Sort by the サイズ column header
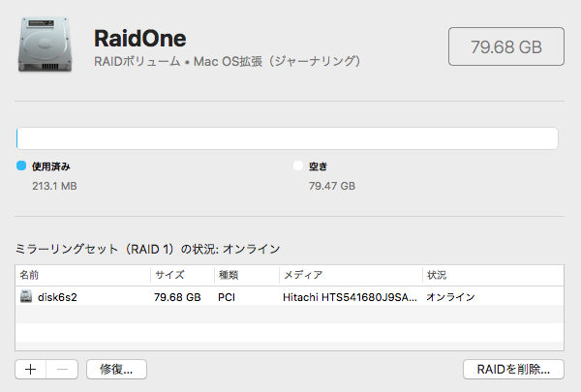This screenshot has height=392, width=581. (x=182, y=275)
